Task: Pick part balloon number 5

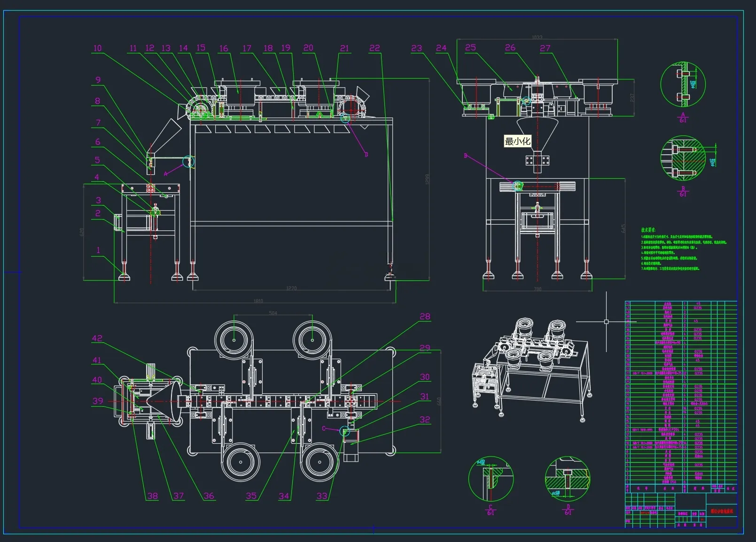Action: tap(97, 160)
